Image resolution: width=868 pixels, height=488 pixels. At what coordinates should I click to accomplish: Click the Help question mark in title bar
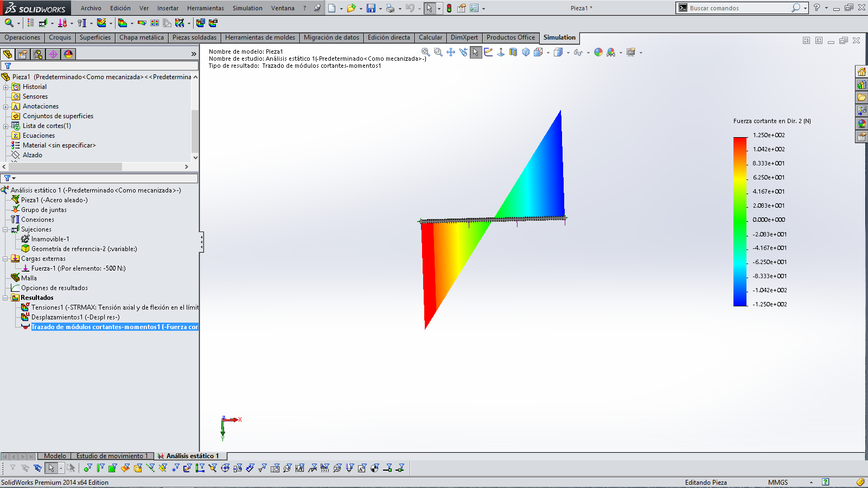click(816, 8)
